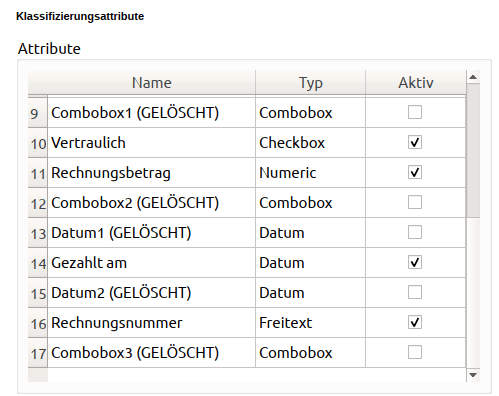Toggle Aktiv checkbox for Rechnungsbetrag
The width and height of the screenshot is (499, 396).
point(415,172)
